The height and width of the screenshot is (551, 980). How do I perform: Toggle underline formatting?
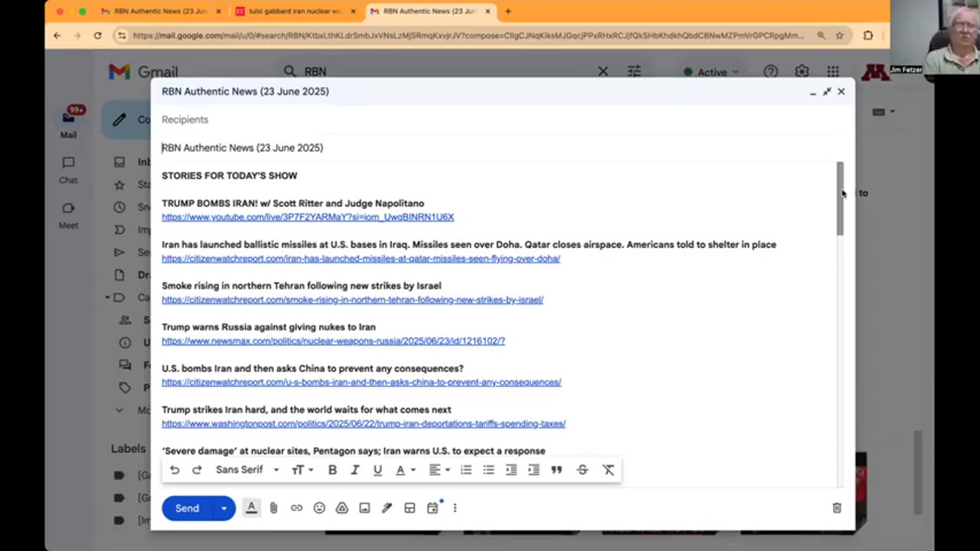click(x=377, y=470)
